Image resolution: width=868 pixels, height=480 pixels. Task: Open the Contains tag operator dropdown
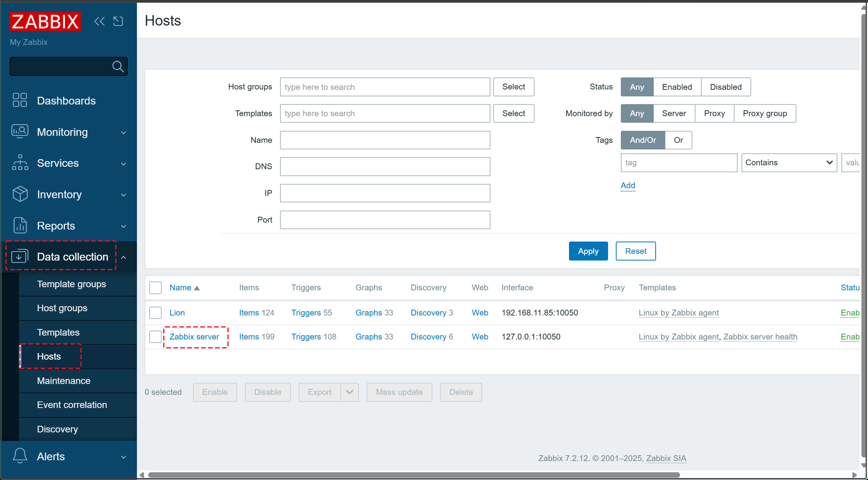tap(789, 163)
